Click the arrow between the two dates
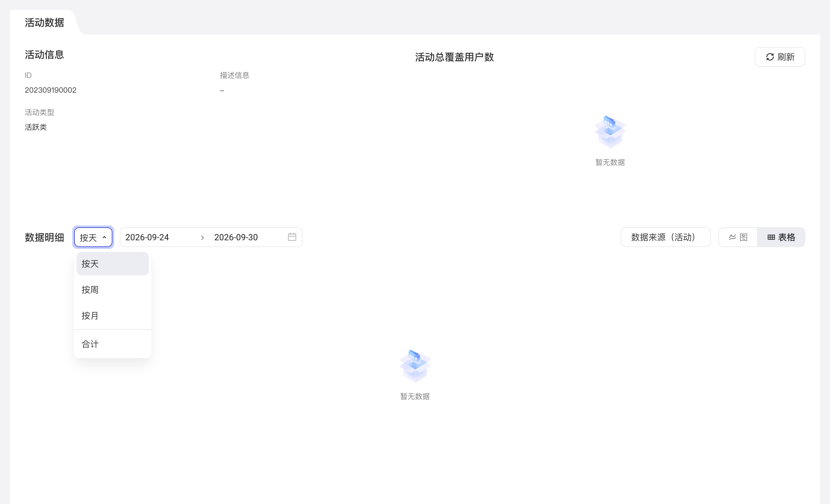Screen dimensions: 830x504 tap(203, 237)
